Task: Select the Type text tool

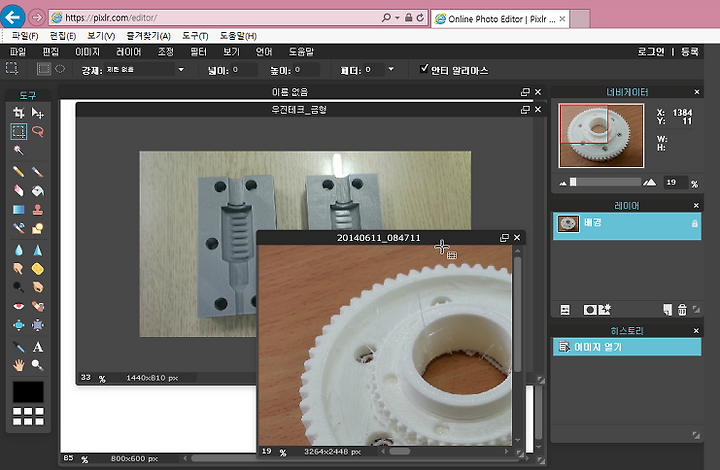Action: pyautogui.click(x=38, y=347)
